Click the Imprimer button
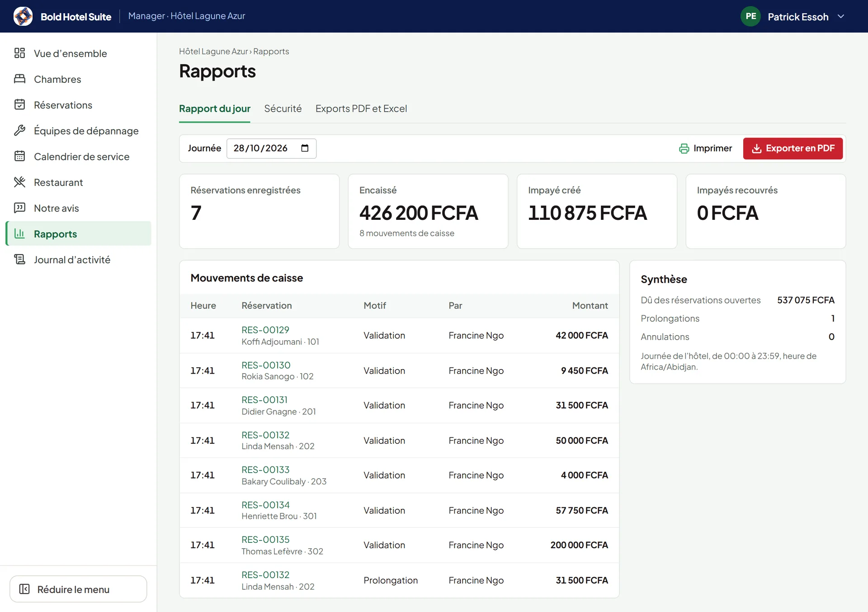The image size is (868, 612). 705,148
